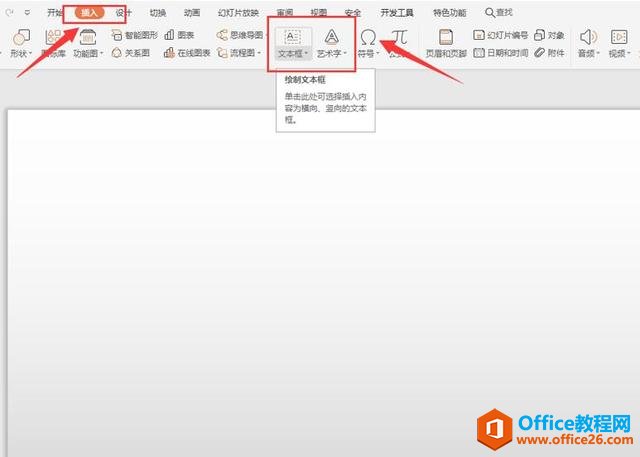Switch to the Design (设计) tab
Viewport: 640px width, 457px height.
click(123, 13)
